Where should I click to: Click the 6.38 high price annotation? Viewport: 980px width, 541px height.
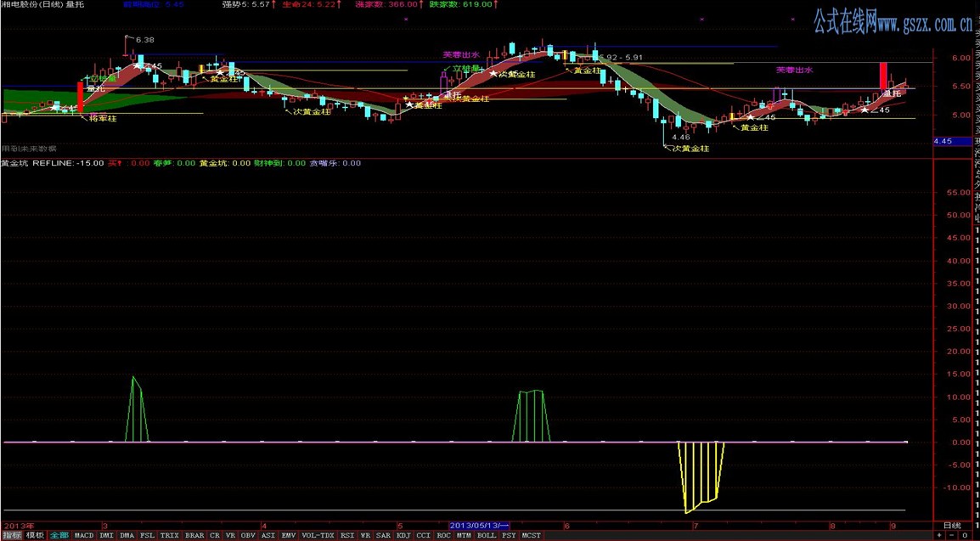(x=144, y=39)
